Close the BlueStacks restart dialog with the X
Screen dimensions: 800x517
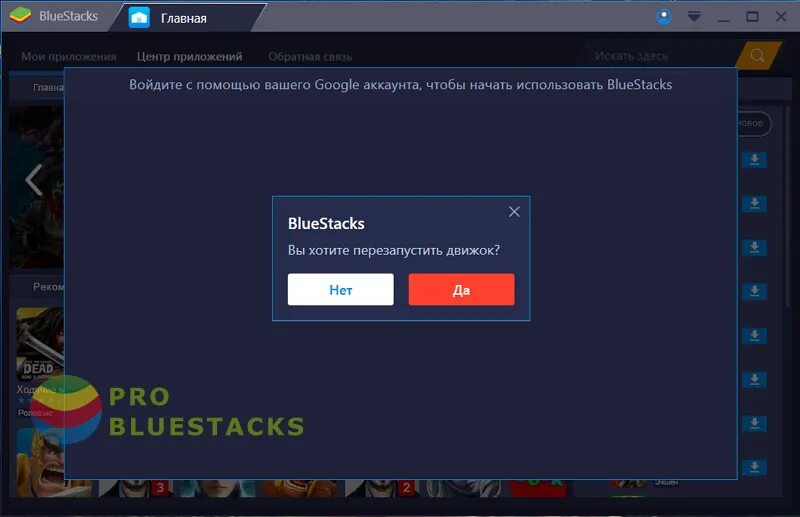click(x=514, y=212)
